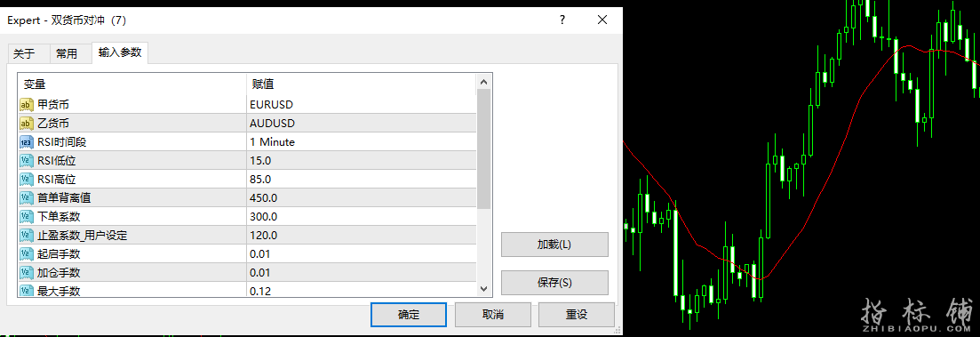Select the 0.01 value for 起启手数
The width and height of the screenshot is (980, 337).
pos(361,253)
